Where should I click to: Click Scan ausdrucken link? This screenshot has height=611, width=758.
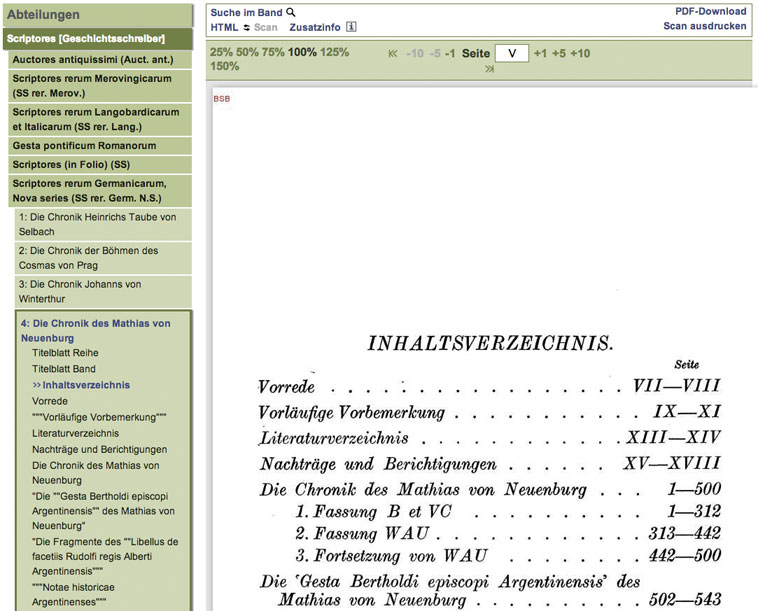click(x=704, y=27)
